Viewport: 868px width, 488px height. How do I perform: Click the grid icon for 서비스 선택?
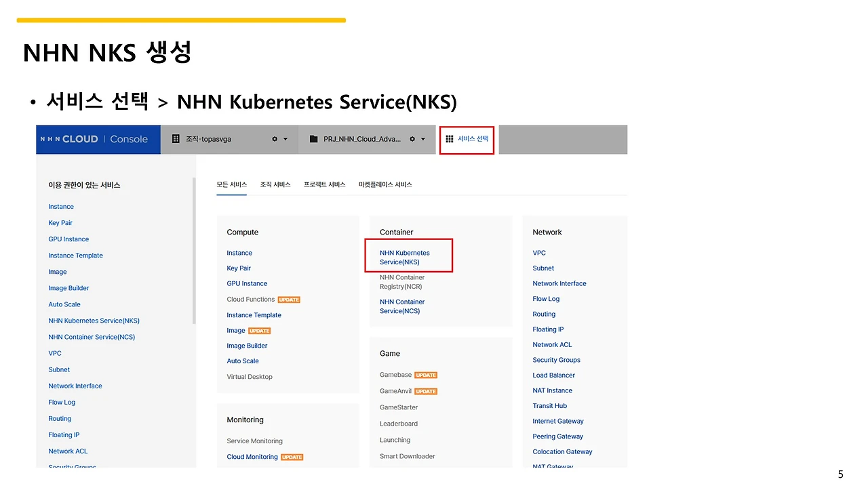tap(449, 139)
